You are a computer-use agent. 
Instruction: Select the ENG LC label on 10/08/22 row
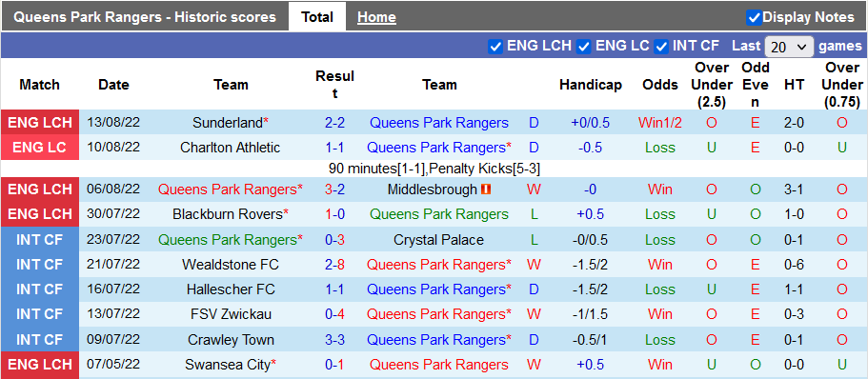[x=40, y=148]
